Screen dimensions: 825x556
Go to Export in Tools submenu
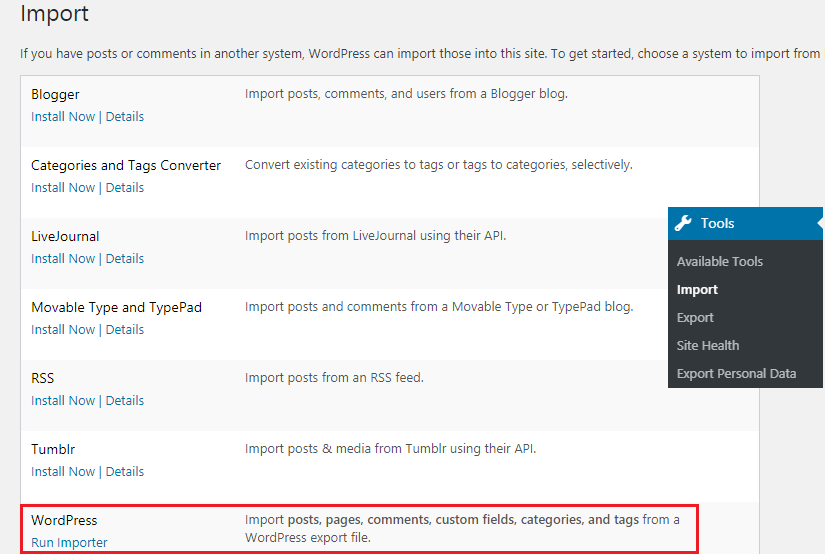click(695, 318)
